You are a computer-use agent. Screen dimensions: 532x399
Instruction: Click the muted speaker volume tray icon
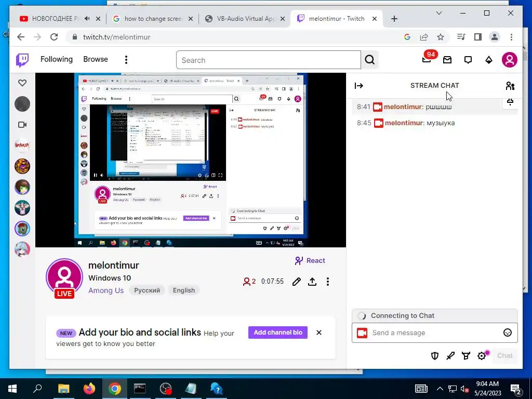pos(465,389)
